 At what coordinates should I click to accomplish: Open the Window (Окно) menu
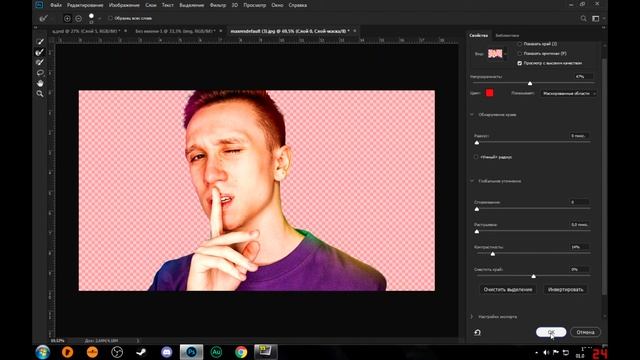coord(277,5)
